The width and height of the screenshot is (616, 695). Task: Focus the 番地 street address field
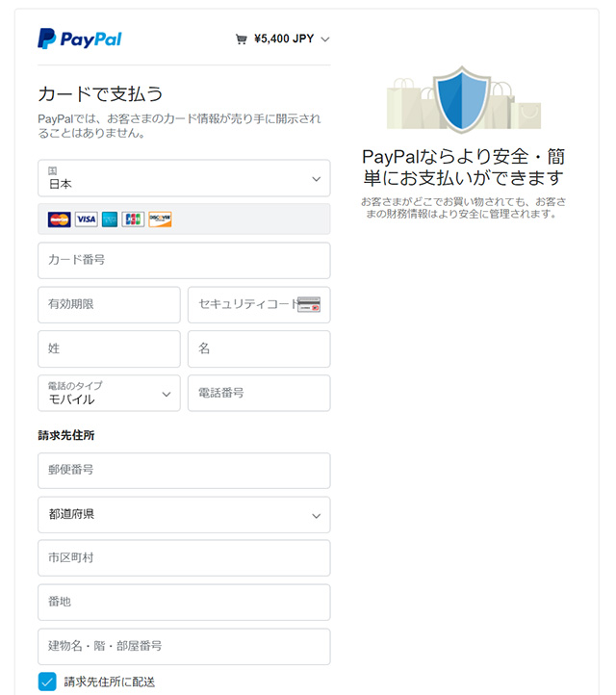coord(184,603)
